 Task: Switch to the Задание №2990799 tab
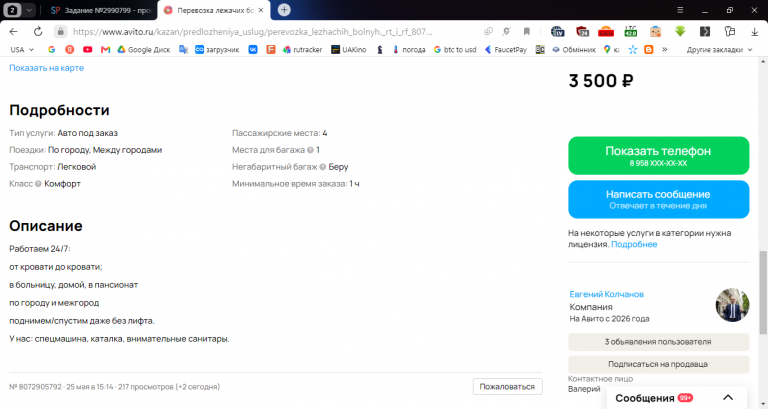click(101, 10)
